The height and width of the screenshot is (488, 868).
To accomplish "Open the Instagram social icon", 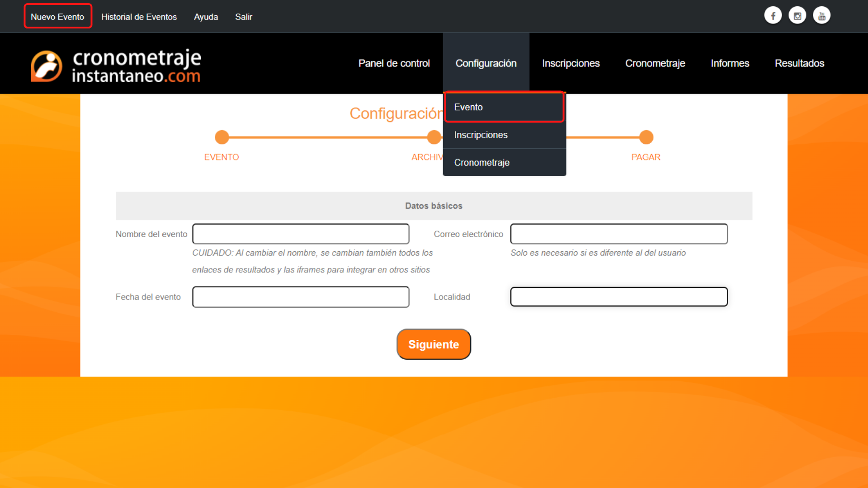I will [x=797, y=16].
